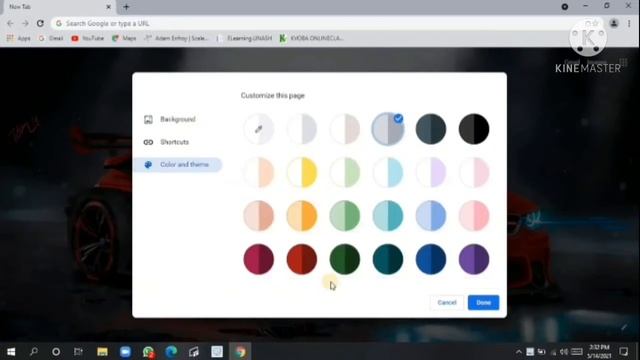Image resolution: width=640 pixels, height=360 pixels.
Task: Open Task View in the taskbar
Action: click(78, 351)
